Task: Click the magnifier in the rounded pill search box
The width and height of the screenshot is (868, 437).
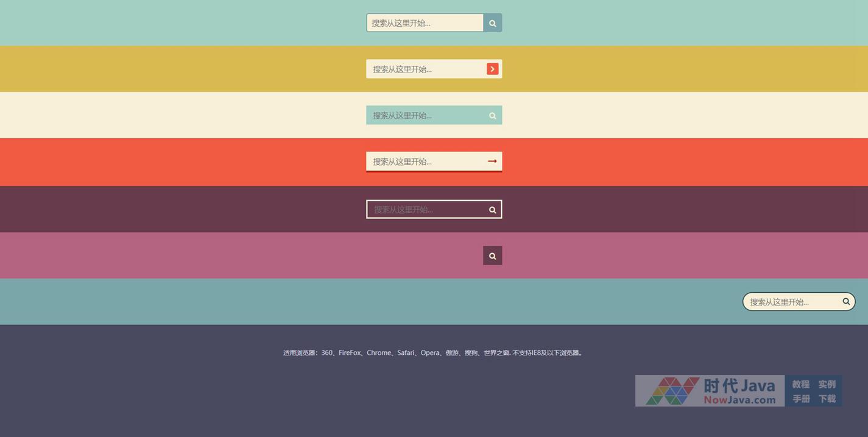Action: click(845, 301)
